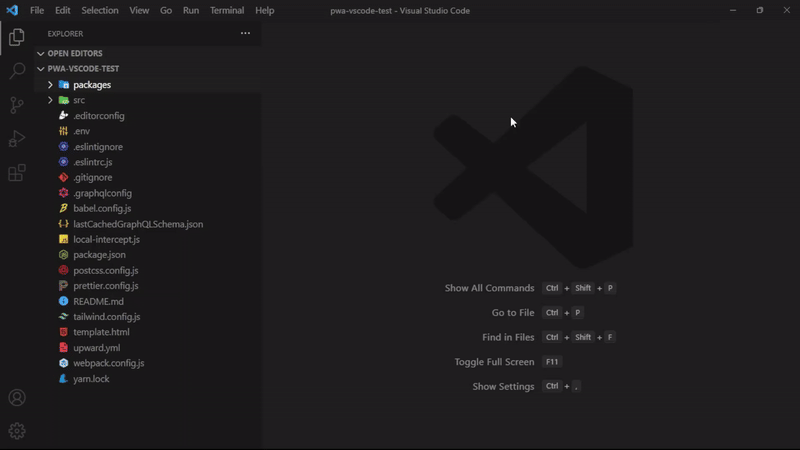800x450 pixels.
Task: Click the Find in Files label
Action: pos(508,337)
